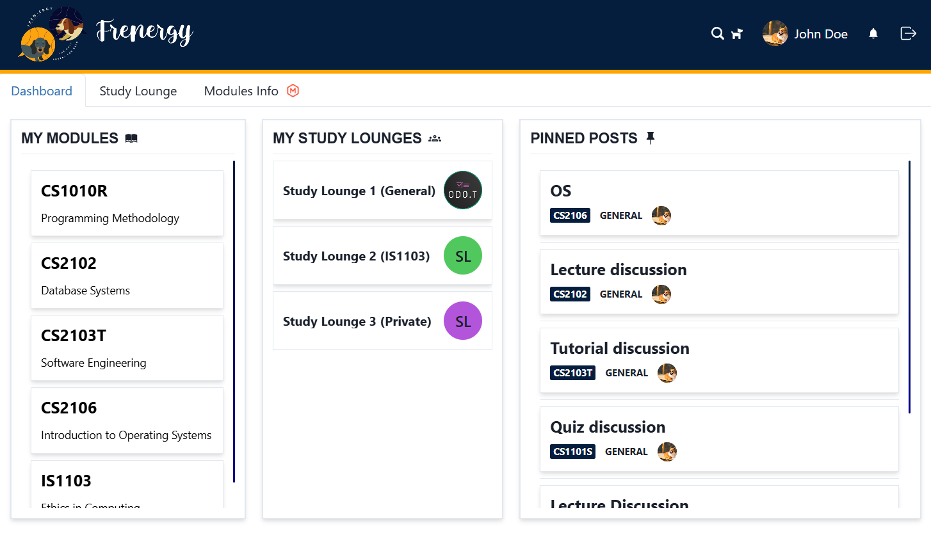This screenshot has height=560, width=931.
Task: Click GENERAL label on OS post
Action: coord(620,216)
